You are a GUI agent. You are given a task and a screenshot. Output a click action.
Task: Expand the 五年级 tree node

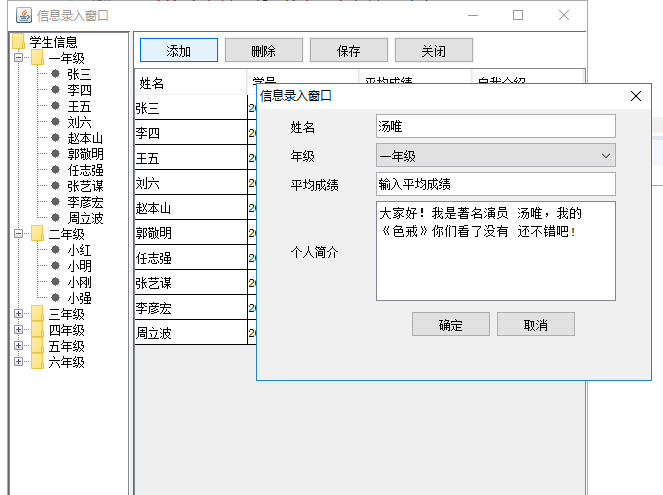pyautogui.click(x=18, y=346)
